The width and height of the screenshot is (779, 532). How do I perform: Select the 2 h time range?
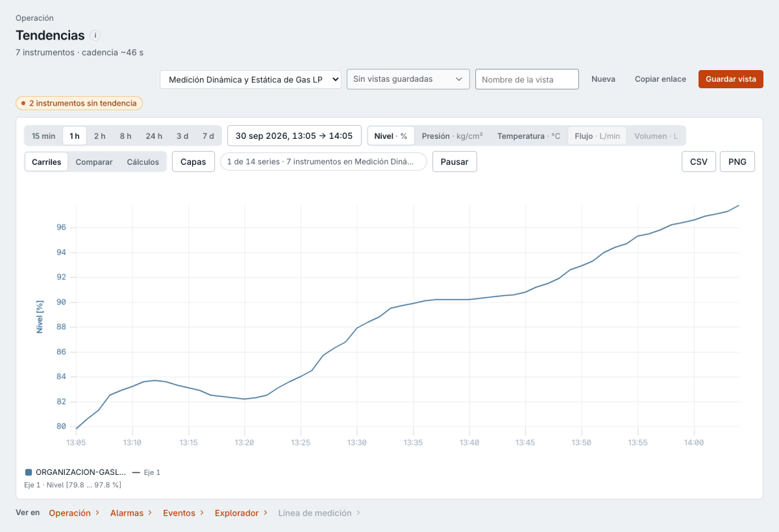[99, 136]
